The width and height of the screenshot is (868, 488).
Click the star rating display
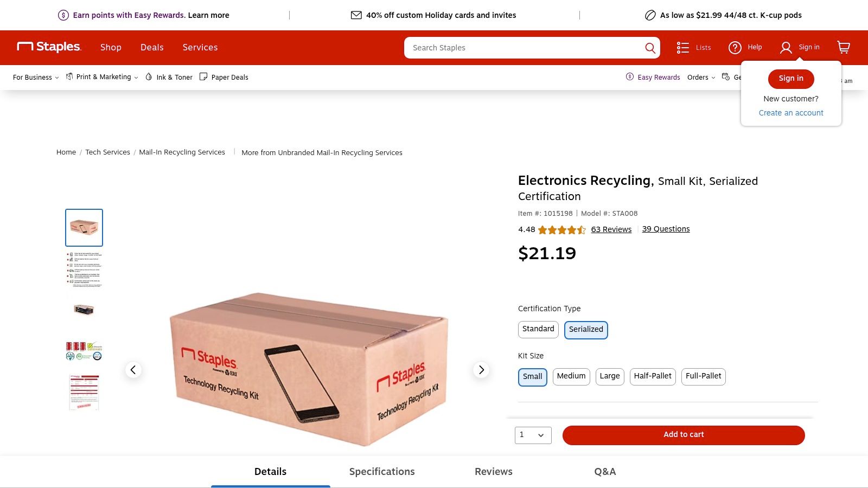(561, 229)
